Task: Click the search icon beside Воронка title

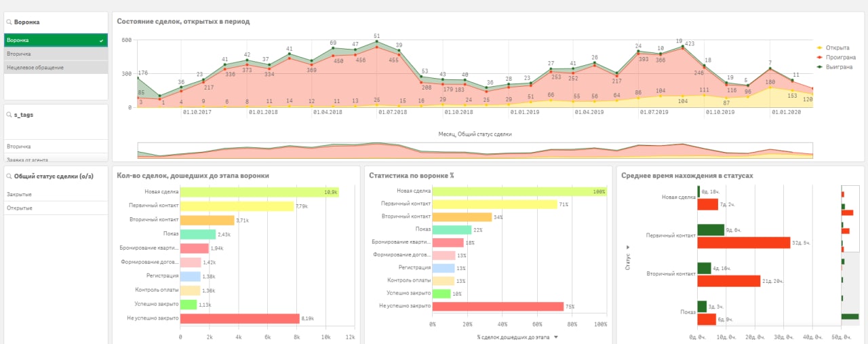Action: (9, 22)
